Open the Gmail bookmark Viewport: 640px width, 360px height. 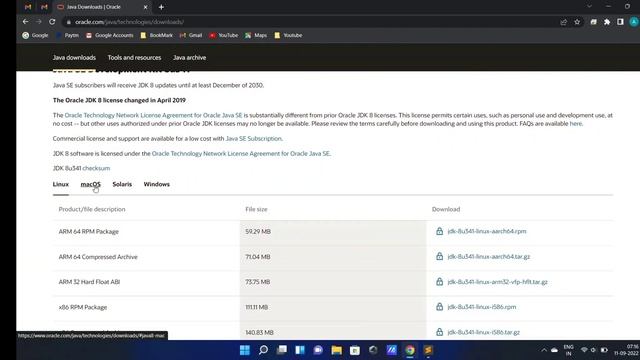[191, 36]
